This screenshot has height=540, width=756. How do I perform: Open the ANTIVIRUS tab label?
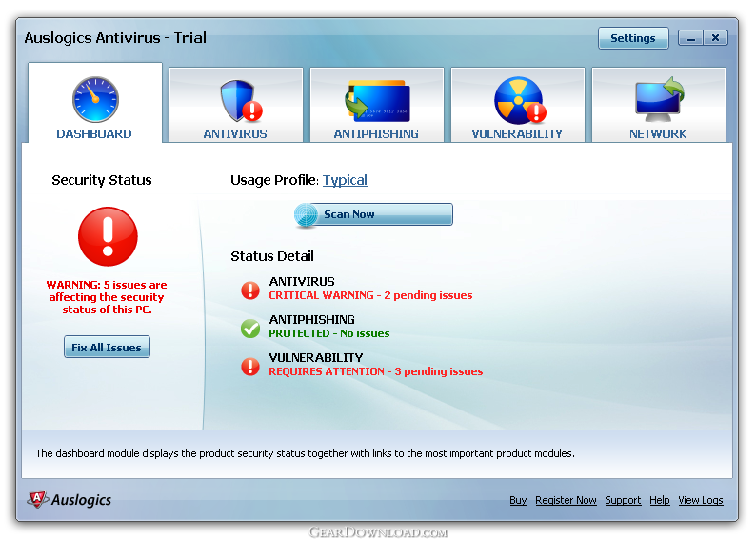pos(235,134)
